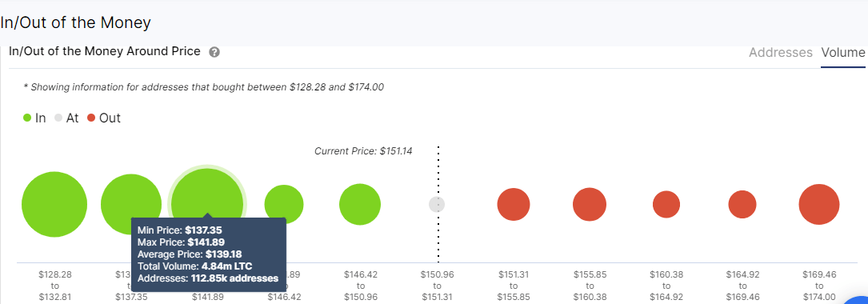
Task: Open the help question mark icon
Action: tap(214, 52)
